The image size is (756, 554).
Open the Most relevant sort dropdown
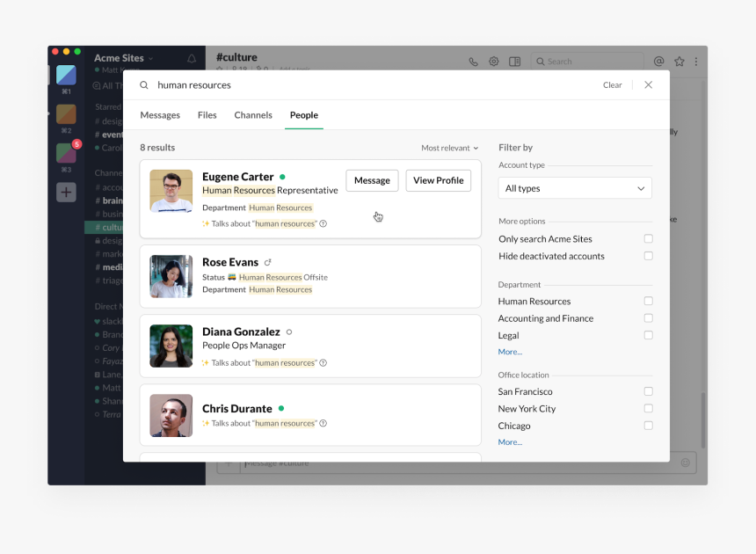[449, 148]
